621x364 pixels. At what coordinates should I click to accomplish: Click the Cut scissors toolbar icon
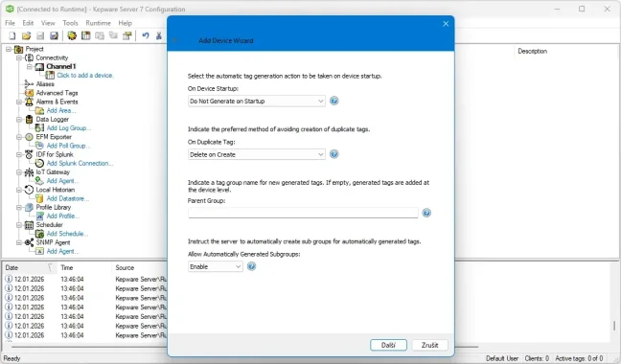(x=159, y=36)
